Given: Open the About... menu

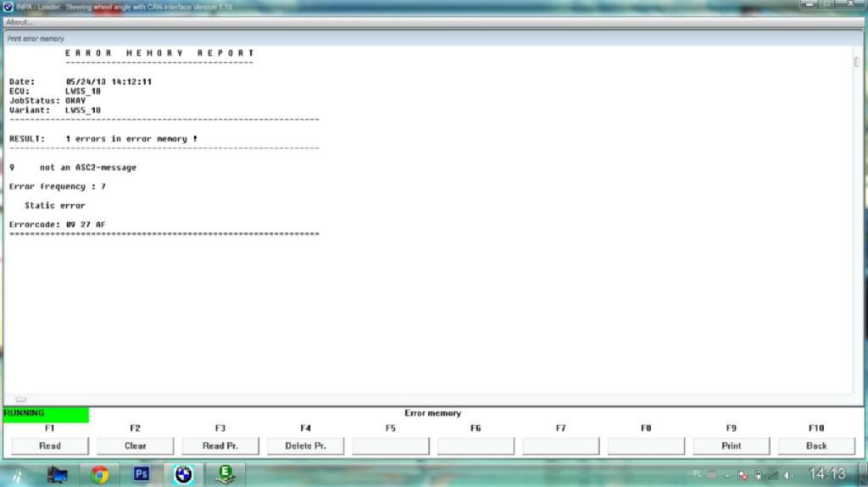Looking at the screenshot, I should [19, 22].
